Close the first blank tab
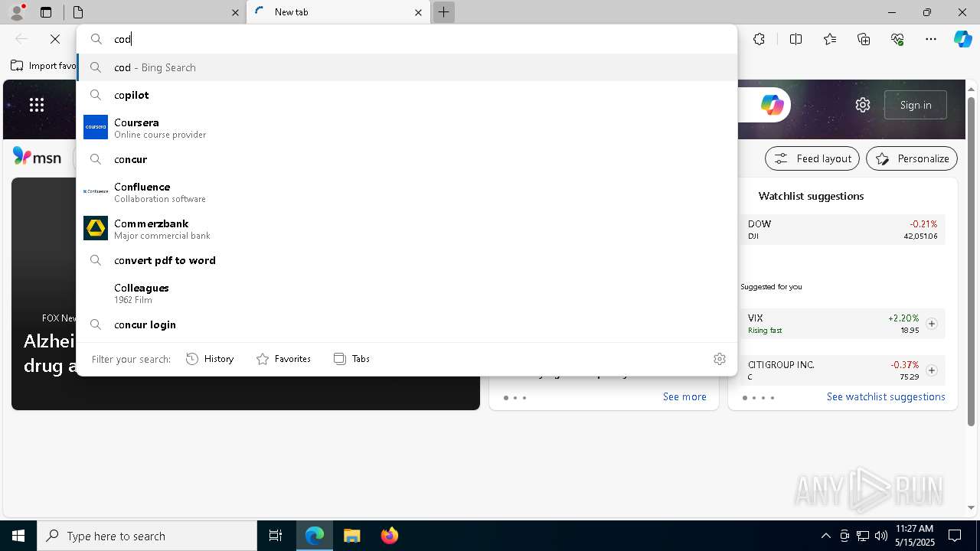 coord(235,12)
